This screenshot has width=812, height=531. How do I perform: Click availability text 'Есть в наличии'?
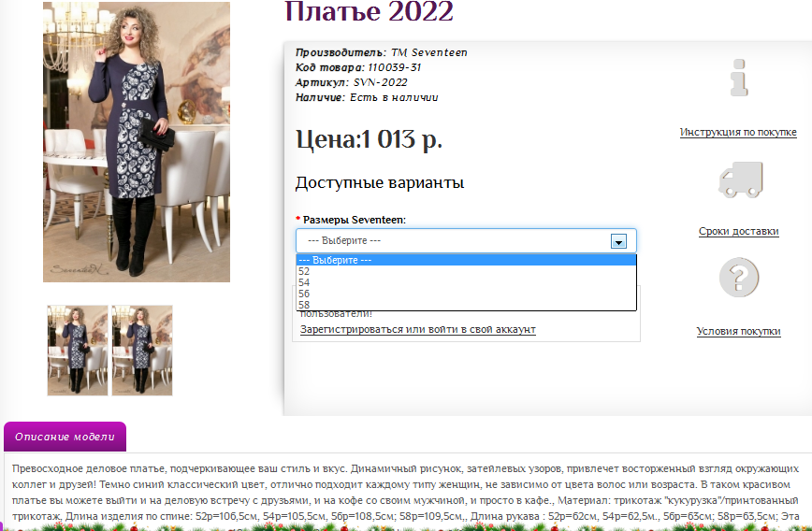(394, 97)
